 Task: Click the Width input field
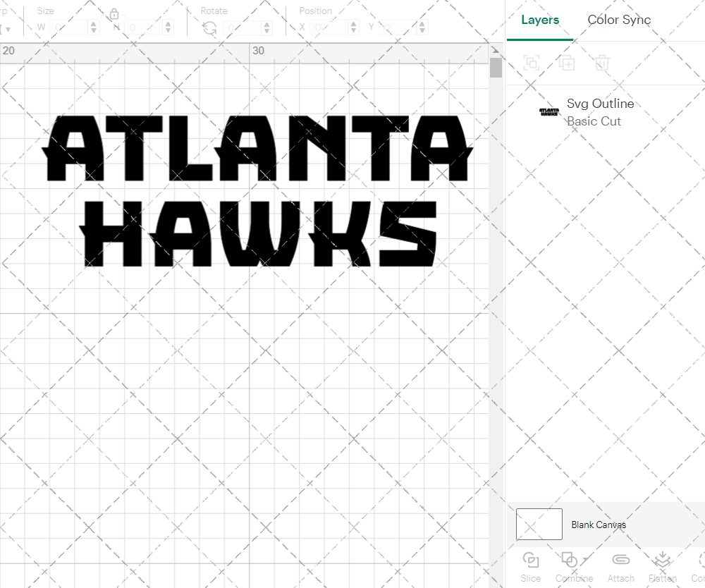click(x=69, y=27)
